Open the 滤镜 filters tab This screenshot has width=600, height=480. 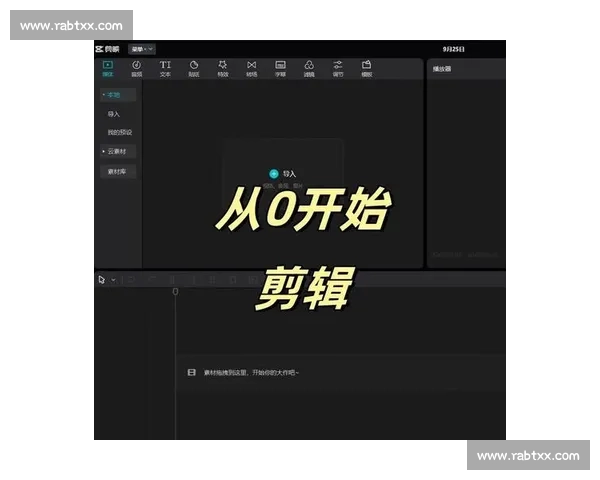[309, 69]
